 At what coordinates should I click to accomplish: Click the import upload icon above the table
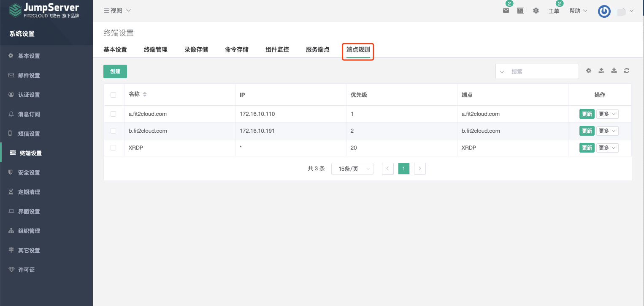point(601,71)
